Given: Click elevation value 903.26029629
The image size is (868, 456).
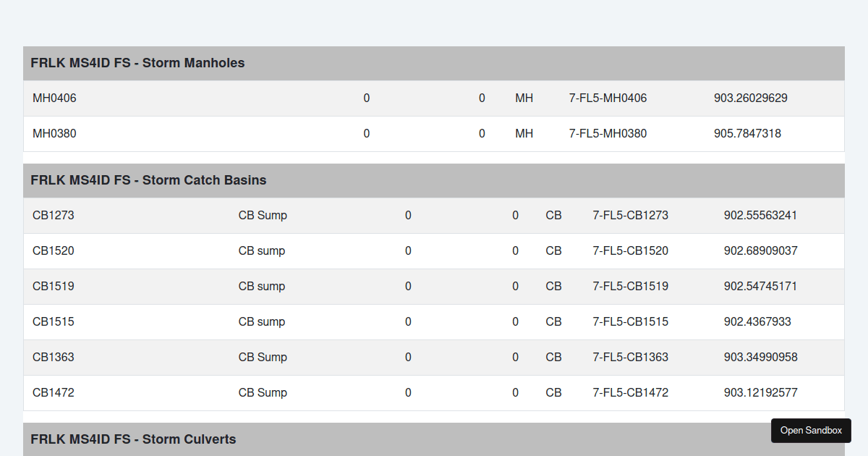Looking at the screenshot, I should coord(750,98).
